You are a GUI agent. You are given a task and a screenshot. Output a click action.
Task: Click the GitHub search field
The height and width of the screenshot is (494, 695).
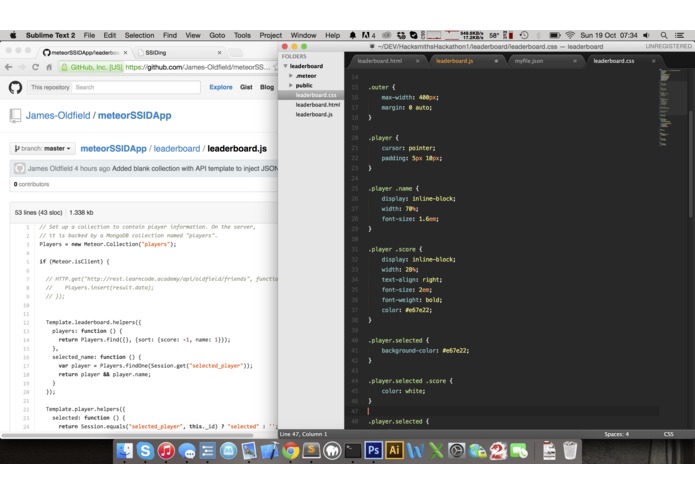(x=137, y=87)
